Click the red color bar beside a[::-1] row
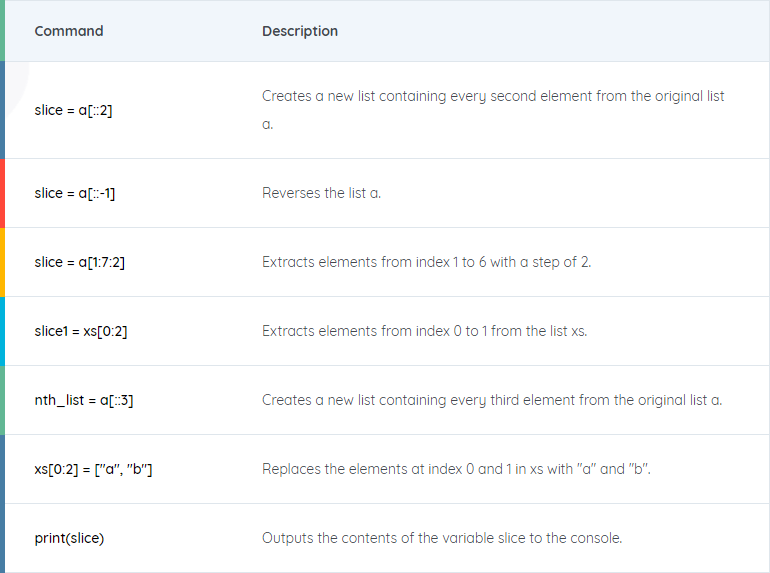The height and width of the screenshot is (573, 770). 2,193
